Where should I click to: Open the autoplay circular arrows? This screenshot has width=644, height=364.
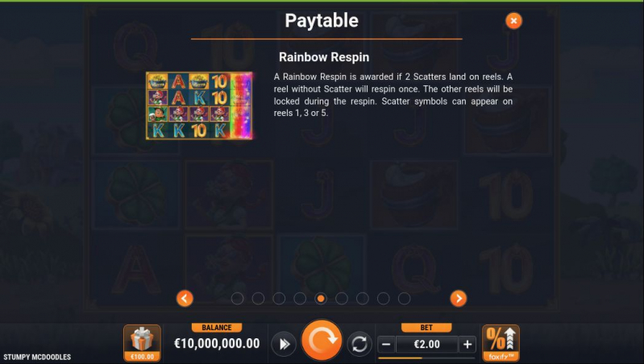[x=359, y=344]
